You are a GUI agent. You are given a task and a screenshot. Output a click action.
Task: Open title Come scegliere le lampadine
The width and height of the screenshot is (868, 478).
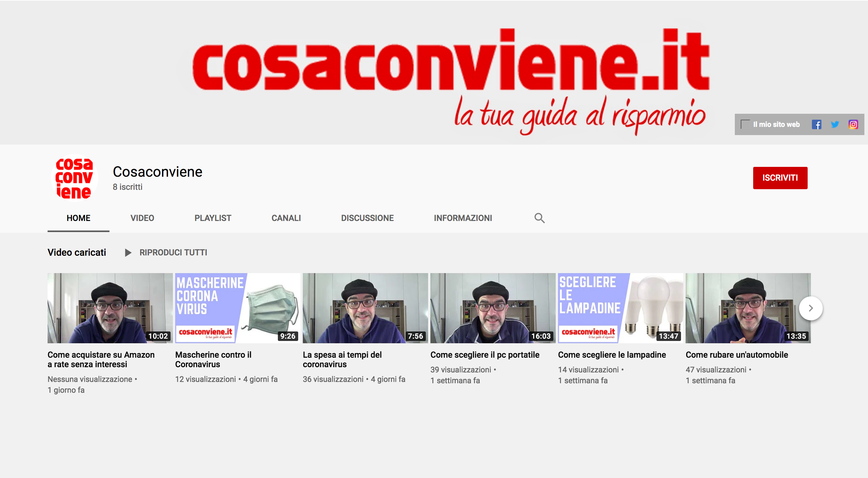click(611, 355)
